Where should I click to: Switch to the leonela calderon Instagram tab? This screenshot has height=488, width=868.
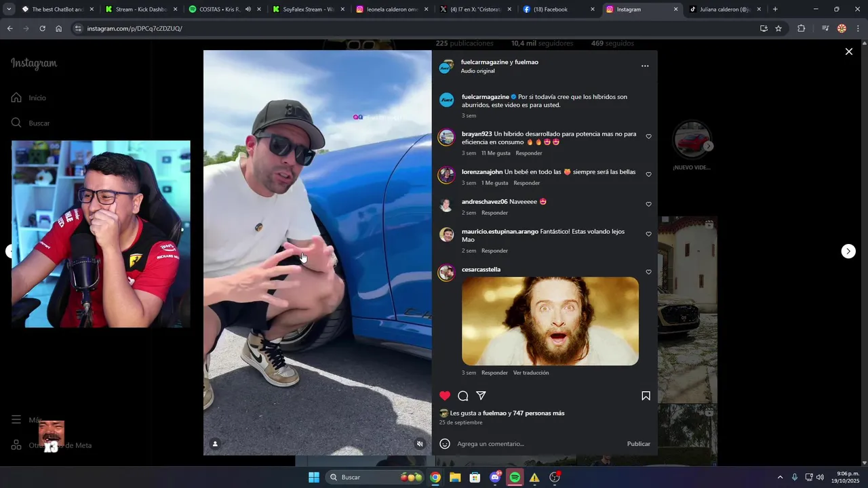coord(393,9)
